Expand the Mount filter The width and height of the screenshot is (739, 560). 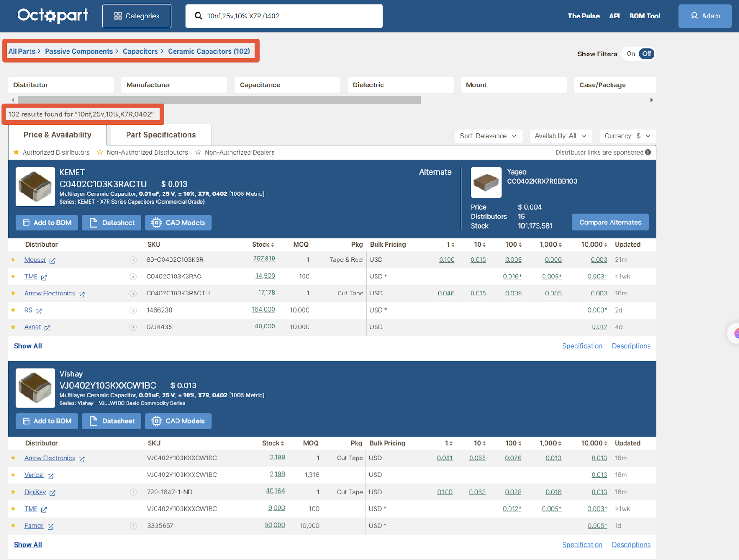tap(514, 85)
